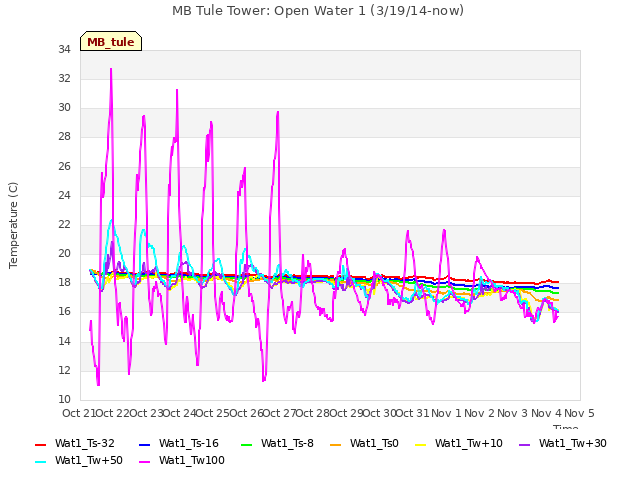
Task: Select the Wat1_Ts0 legend label
Action: [x=374, y=444]
